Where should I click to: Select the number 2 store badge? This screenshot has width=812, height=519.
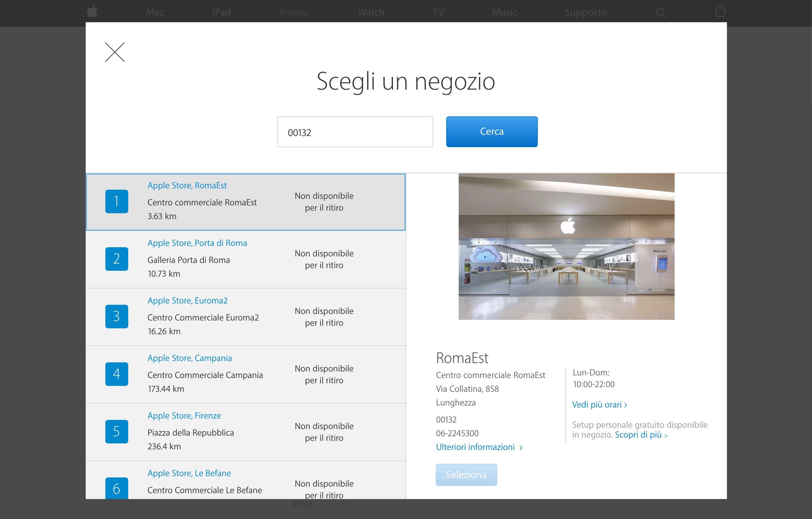tap(116, 259)
